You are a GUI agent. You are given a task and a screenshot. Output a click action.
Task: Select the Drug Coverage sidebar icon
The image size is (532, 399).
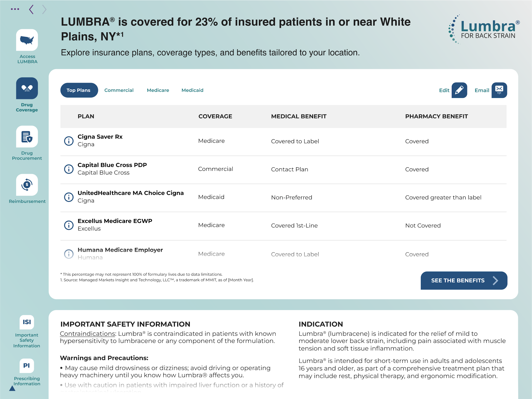[x=27, y=88]
